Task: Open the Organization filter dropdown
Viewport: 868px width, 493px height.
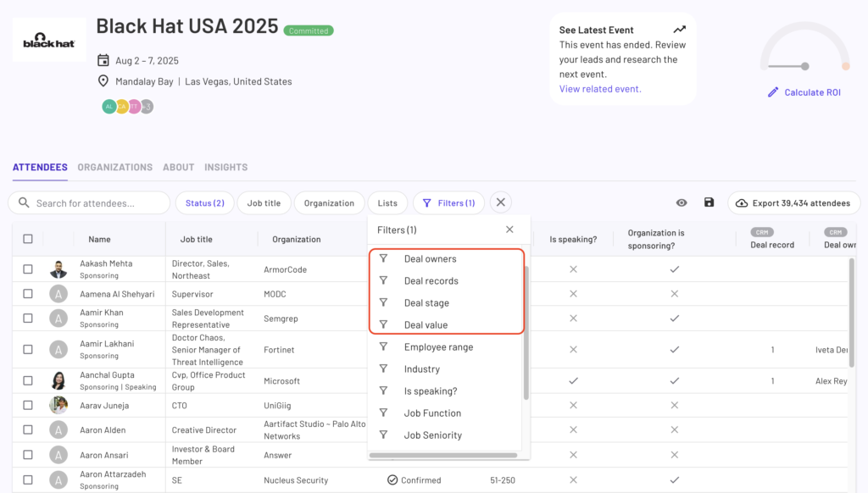Action: click(x=328, y=202)
